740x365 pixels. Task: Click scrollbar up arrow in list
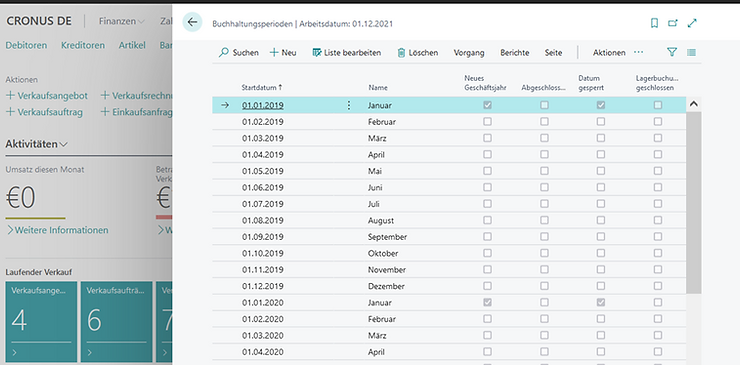point(693,104)
